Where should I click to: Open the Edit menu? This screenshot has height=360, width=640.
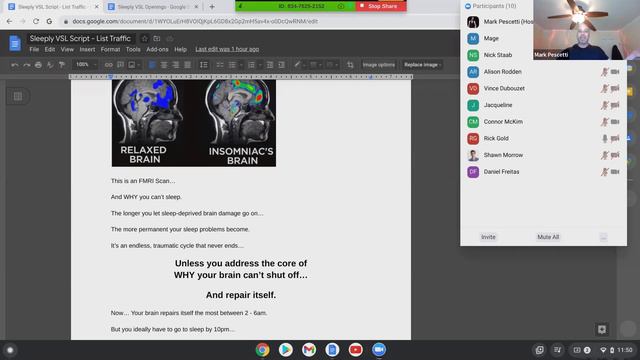(50, 49)
